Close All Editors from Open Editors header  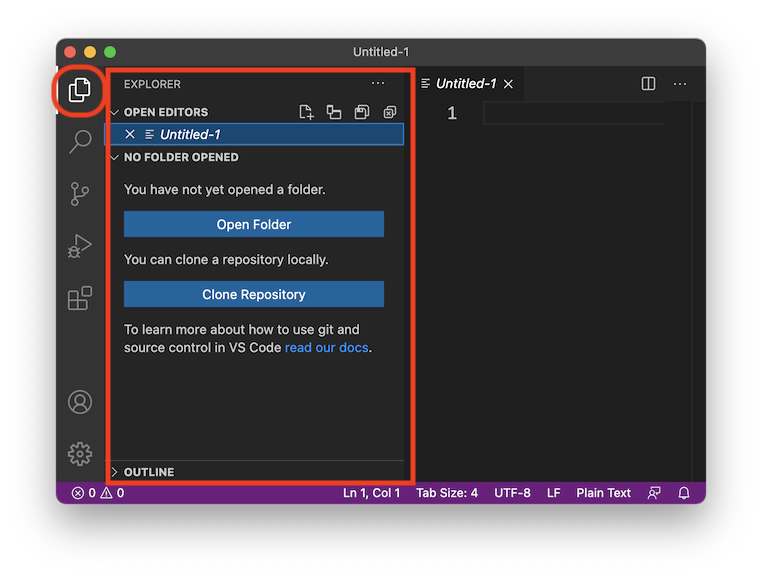(390, 112)
